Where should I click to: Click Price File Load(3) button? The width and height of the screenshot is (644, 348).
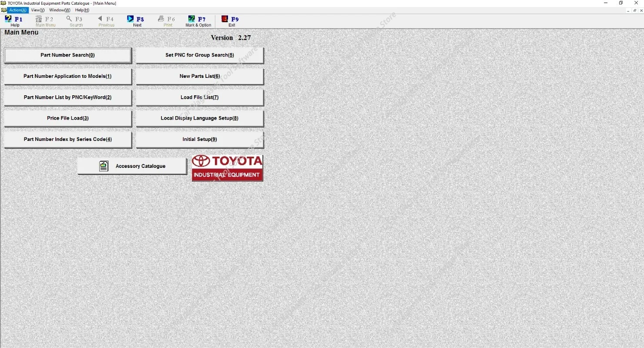click(x=67, y=118)
